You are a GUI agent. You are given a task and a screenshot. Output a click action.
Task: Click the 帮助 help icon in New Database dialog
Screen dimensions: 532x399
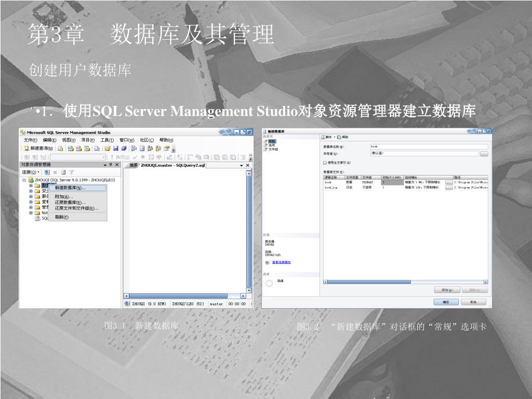pos(339,137)
